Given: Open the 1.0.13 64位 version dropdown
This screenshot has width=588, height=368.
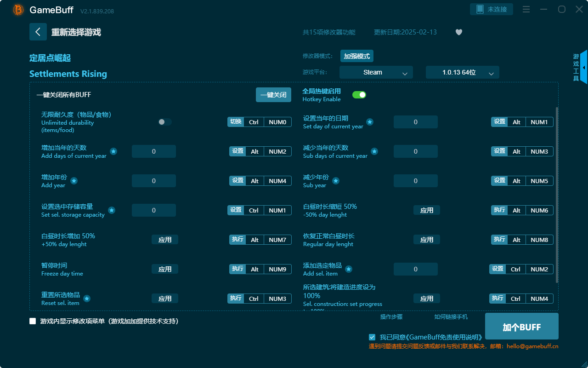Looking at the screenshot, I should tap(462, 72).
